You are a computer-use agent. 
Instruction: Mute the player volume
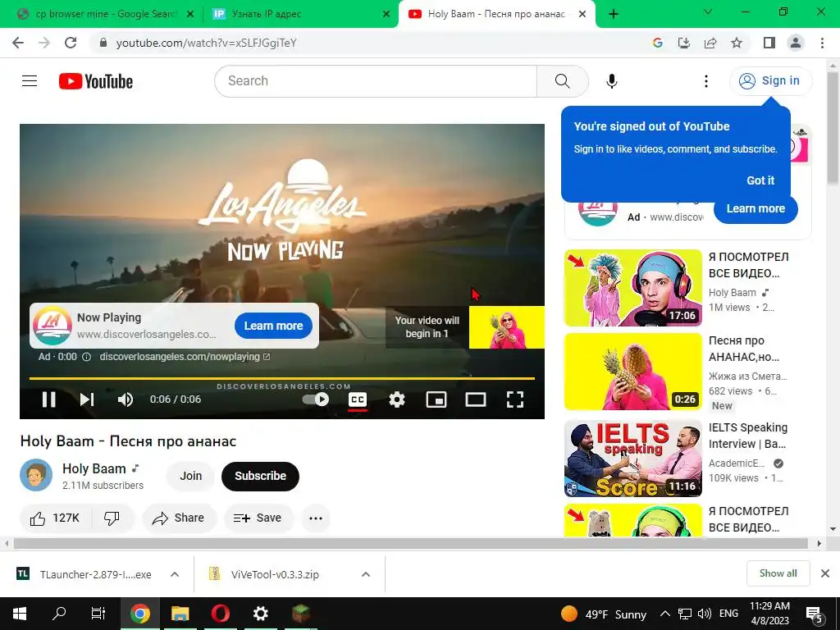click(126, 399)
